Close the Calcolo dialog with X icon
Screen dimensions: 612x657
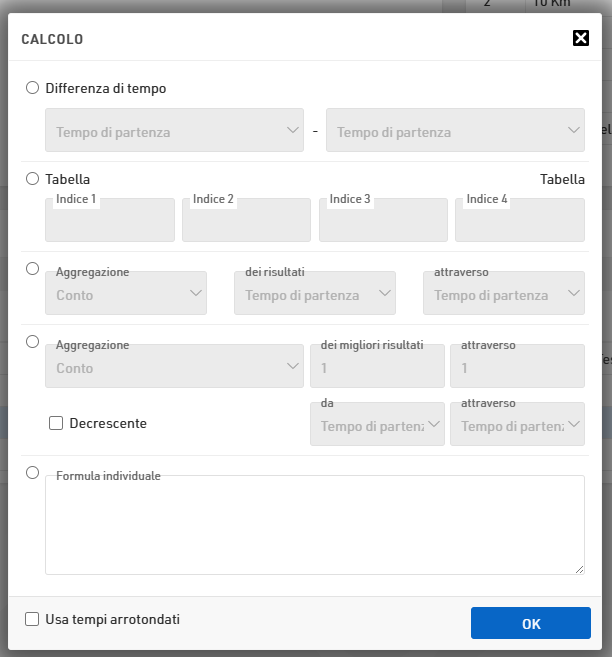[x=580, y=39]
